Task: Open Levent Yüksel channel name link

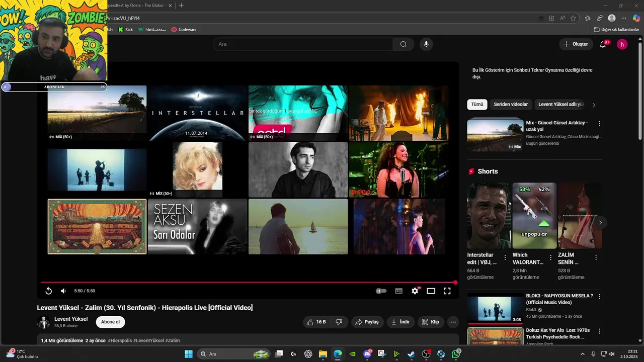Action: click(71, 319)
